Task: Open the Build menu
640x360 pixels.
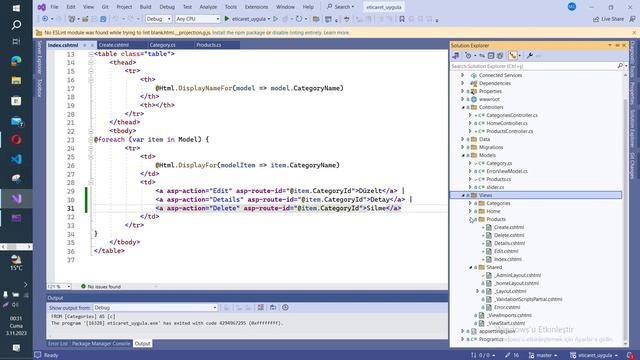Action: 145,7
